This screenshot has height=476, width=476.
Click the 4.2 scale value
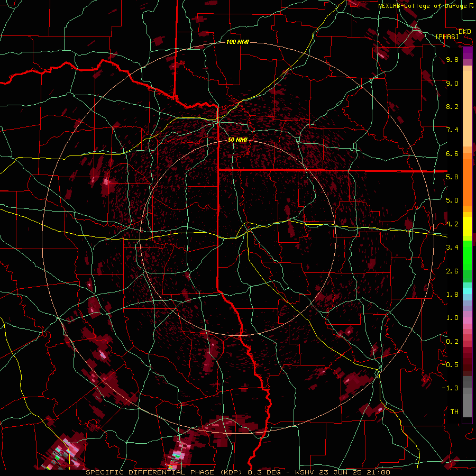[452, 224]
